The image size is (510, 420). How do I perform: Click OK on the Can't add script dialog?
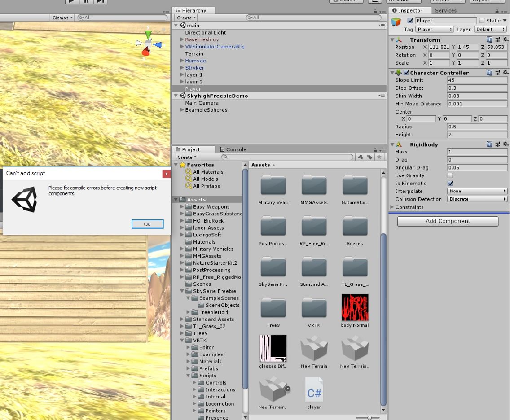tap(147, 224)
